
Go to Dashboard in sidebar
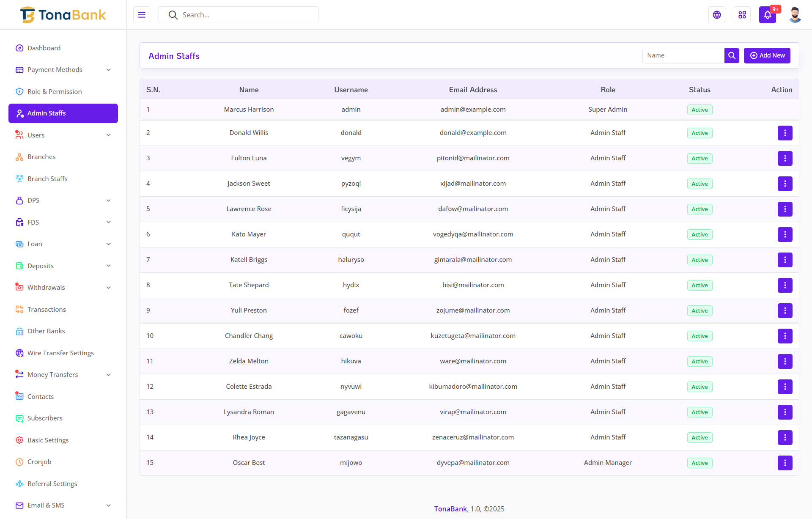(x=44, y=48)
